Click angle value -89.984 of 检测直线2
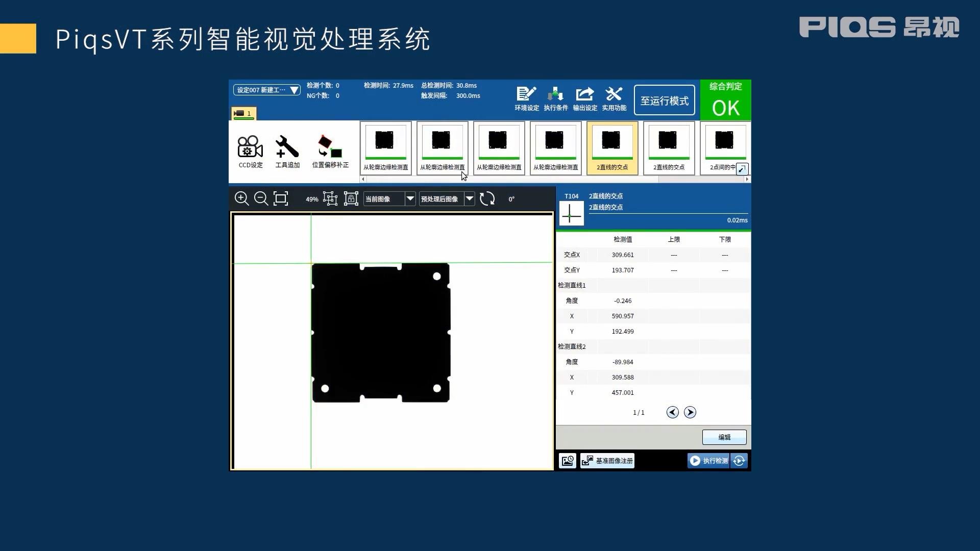The image size is (980, 551). [623, 362]
